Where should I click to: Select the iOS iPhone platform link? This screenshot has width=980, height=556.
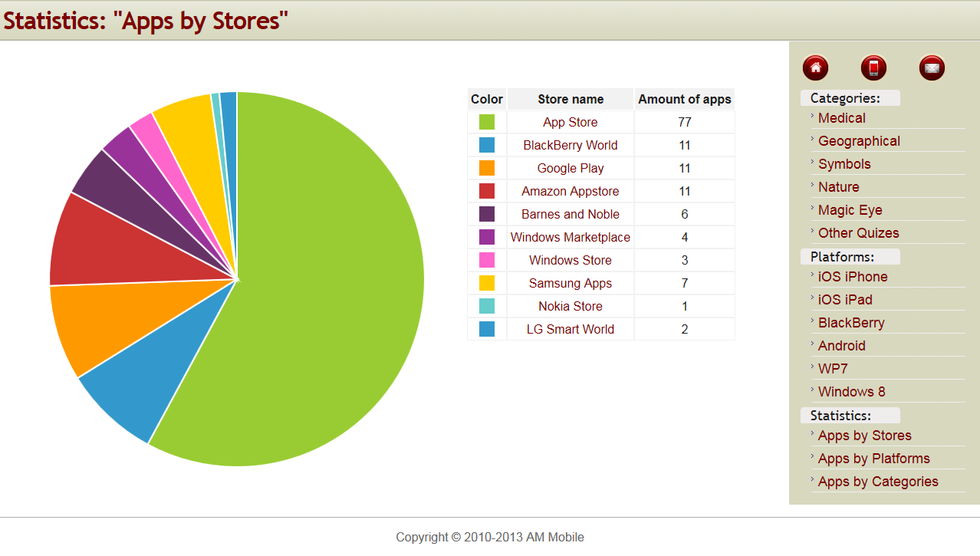pos(853,277)
